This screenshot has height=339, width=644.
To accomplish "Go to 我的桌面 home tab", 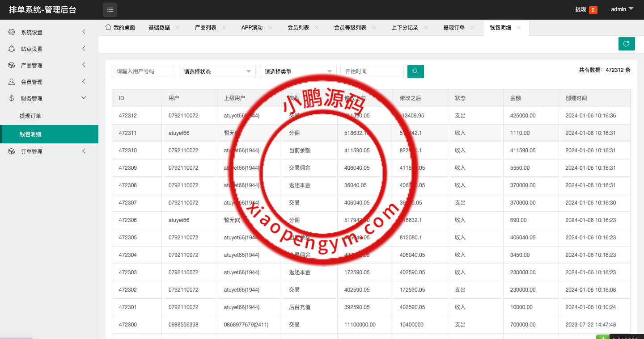I will tap(120, 28).
